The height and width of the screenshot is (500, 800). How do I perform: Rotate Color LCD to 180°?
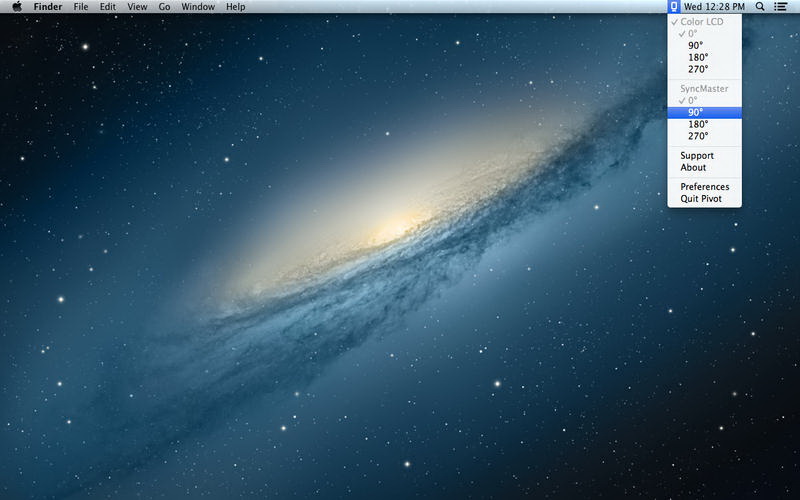698,57
